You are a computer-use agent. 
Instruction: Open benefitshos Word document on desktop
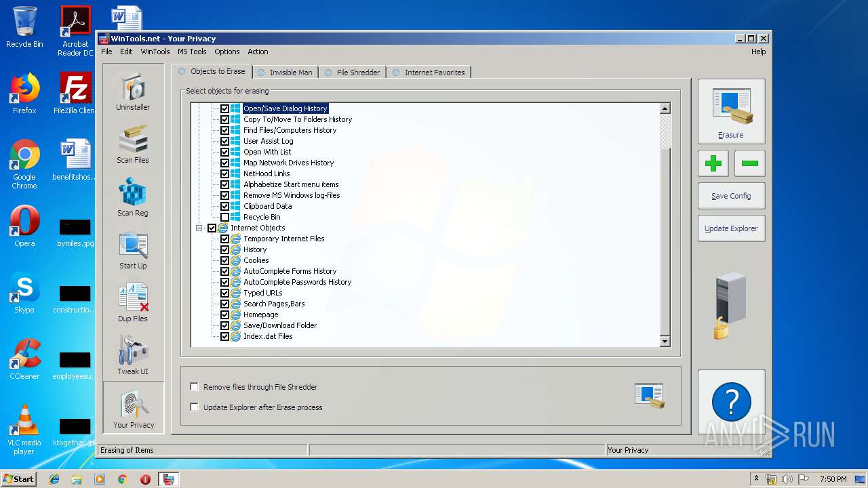coord(75,160)
